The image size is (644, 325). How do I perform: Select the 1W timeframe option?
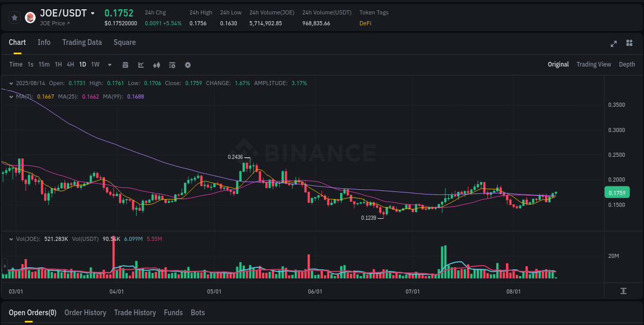95,65
